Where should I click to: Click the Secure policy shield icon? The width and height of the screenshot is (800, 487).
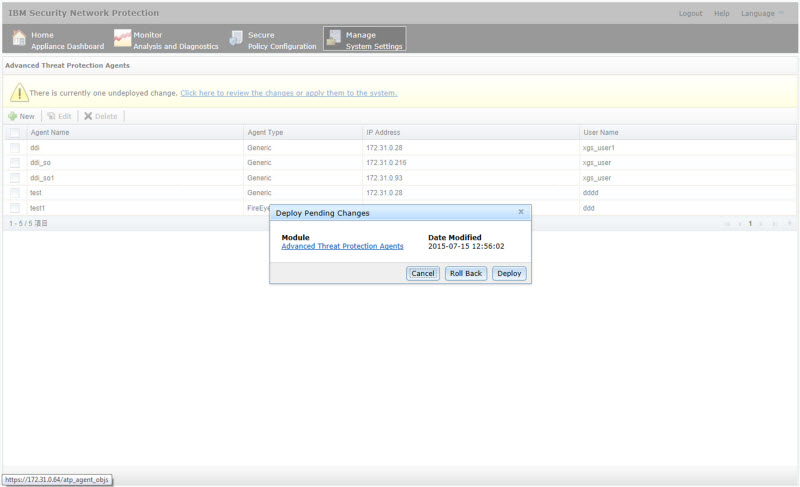236,39
